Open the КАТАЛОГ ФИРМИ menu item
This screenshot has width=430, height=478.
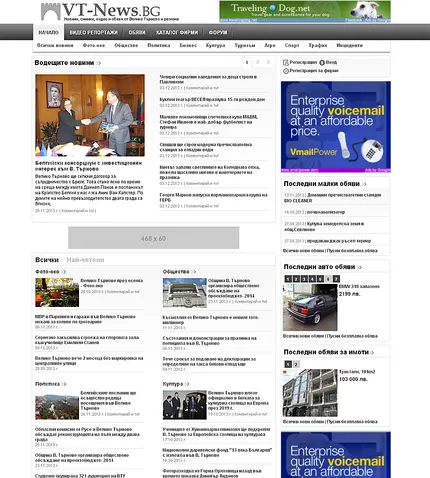click(x=177, y=32)
